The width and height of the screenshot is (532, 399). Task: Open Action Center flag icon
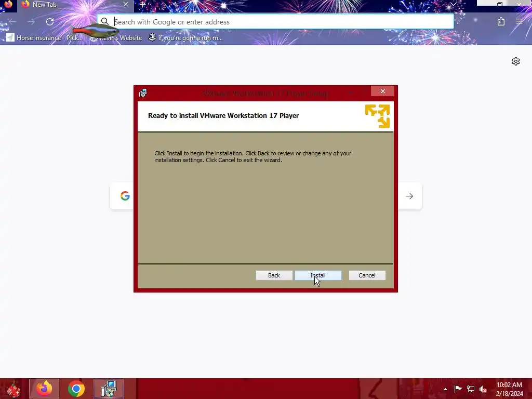[458, 389]
